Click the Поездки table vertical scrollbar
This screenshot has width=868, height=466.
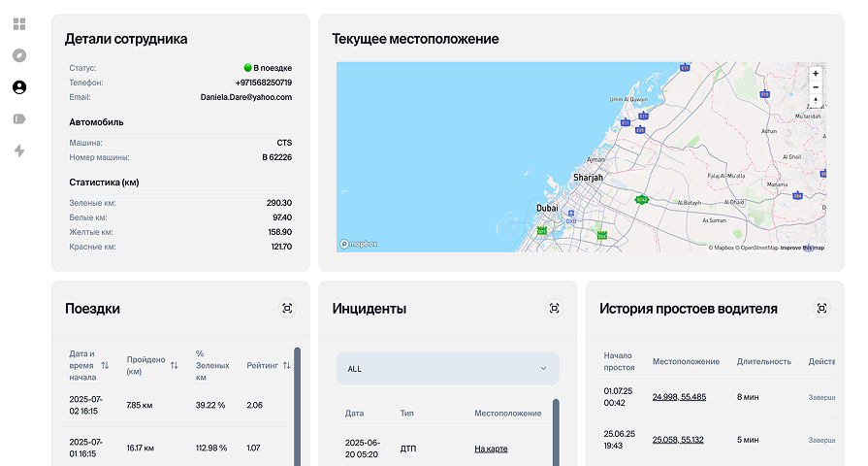pyautogui.click(x=297, y=408)
